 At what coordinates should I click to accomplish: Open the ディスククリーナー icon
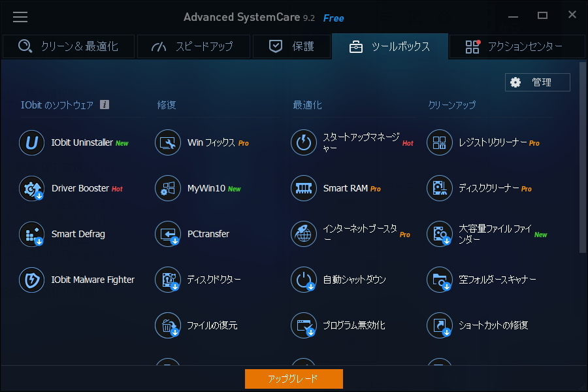pyautogui.click(x=440, y=188)
